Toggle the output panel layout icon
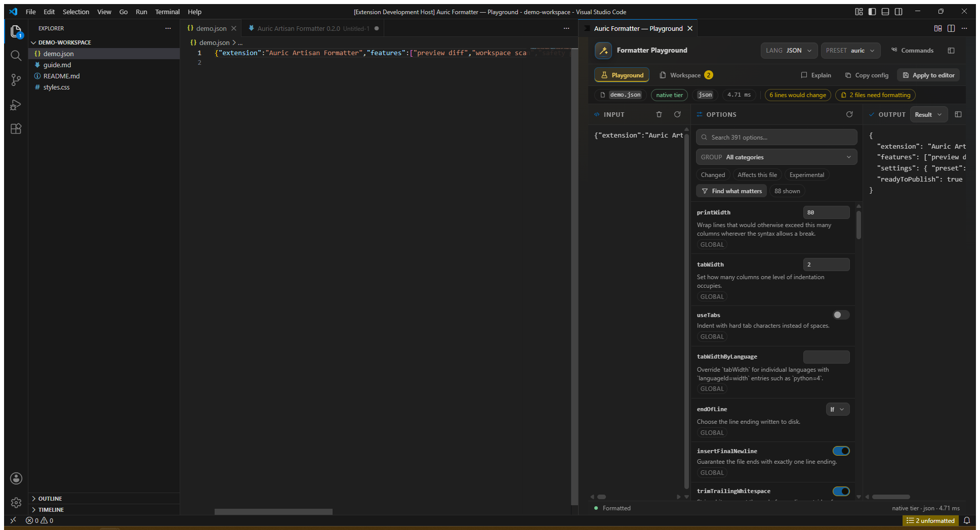Screen dimensions: 980x530 click(958, 114)
